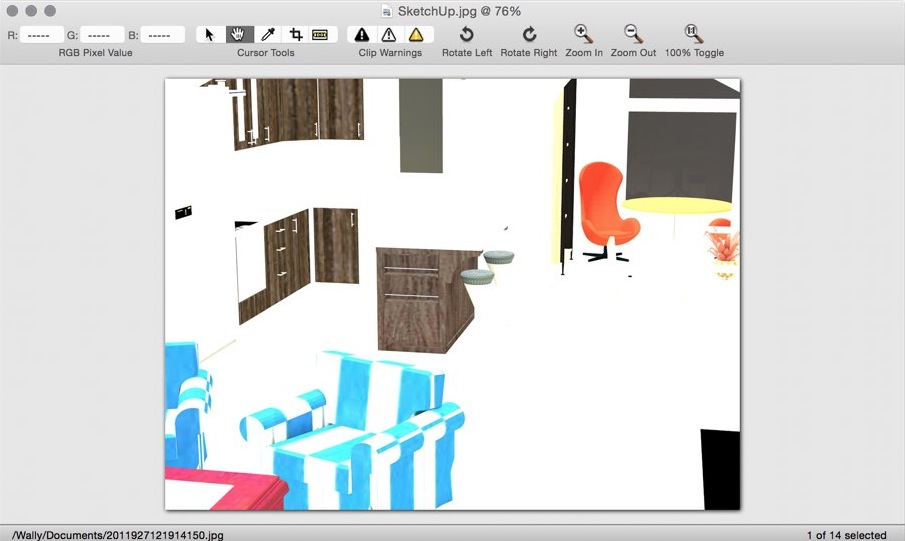Screen dimensions: 905x541
Task: Click the 'Zoom In' label
Action: point(584,53)
